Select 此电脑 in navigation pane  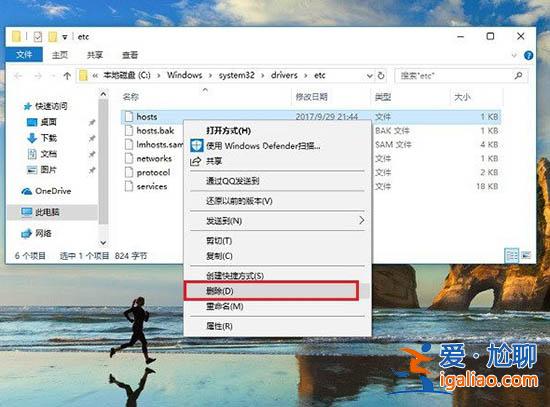click(51, 212)
